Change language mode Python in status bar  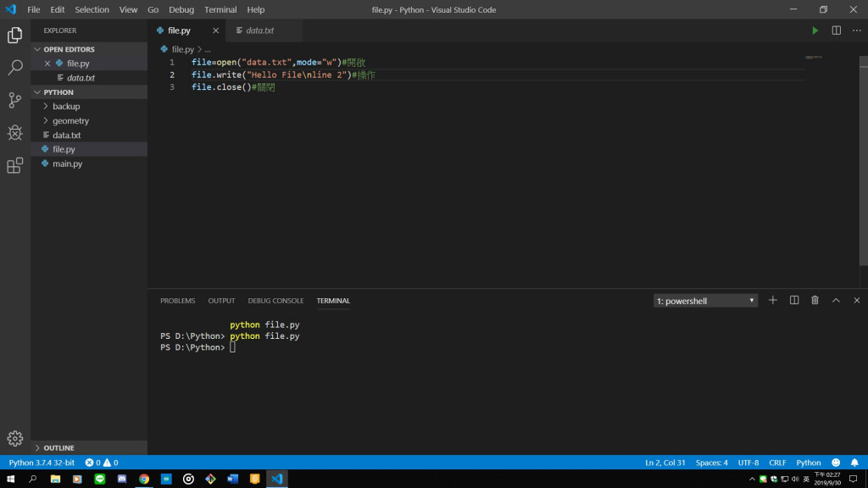pyautogui.click(x=808, y=463)
